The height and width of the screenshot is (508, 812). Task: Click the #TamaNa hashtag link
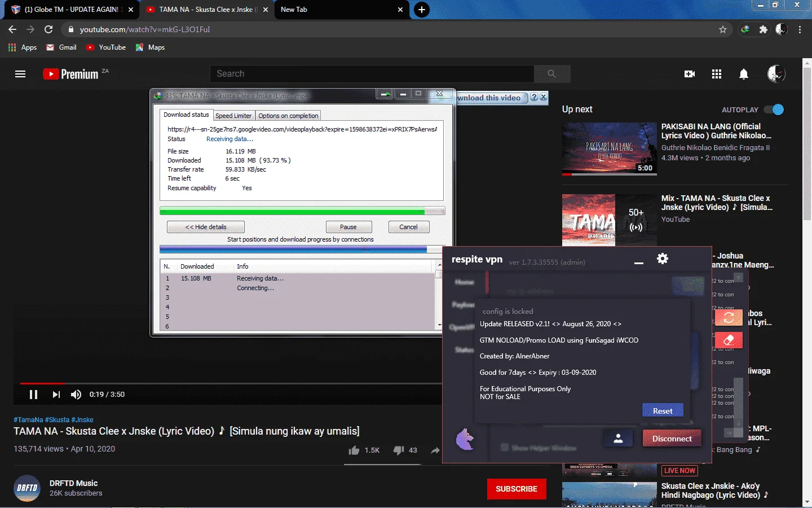[x=28, y=420]
